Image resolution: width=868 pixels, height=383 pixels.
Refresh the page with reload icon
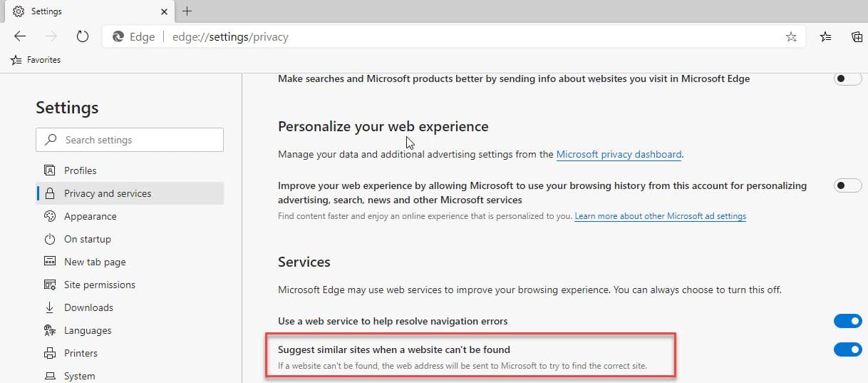82,36
